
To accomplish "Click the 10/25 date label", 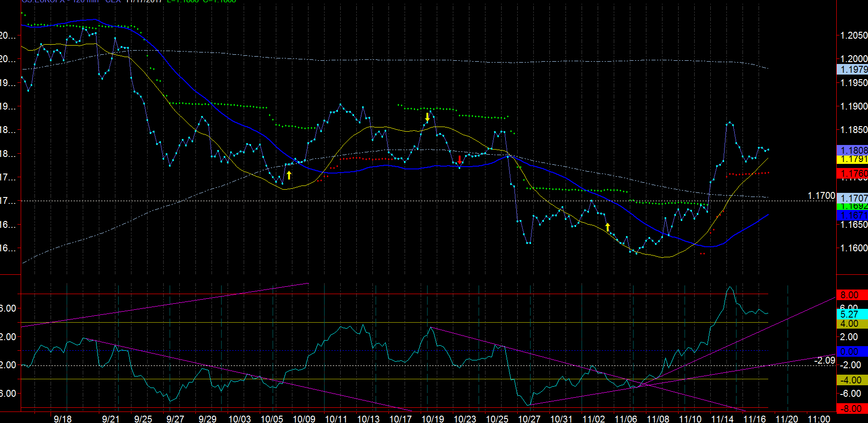I will click(497, 419).
